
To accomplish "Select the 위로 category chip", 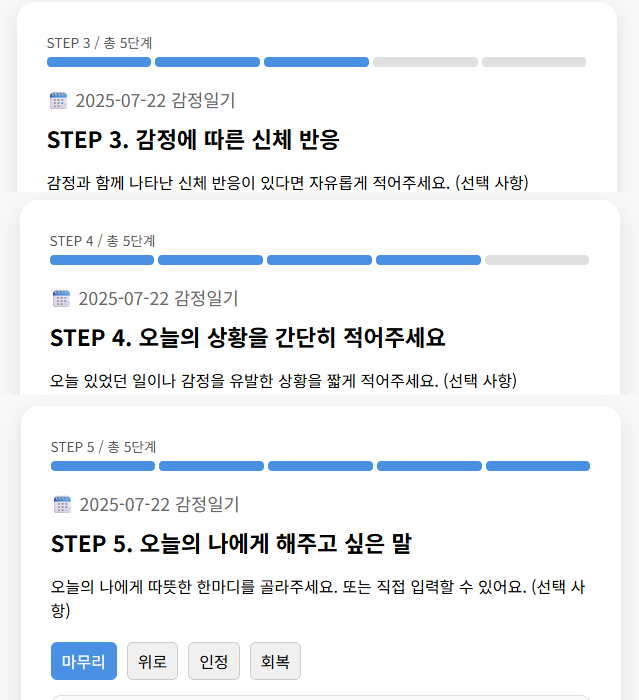I will (152, 661).
